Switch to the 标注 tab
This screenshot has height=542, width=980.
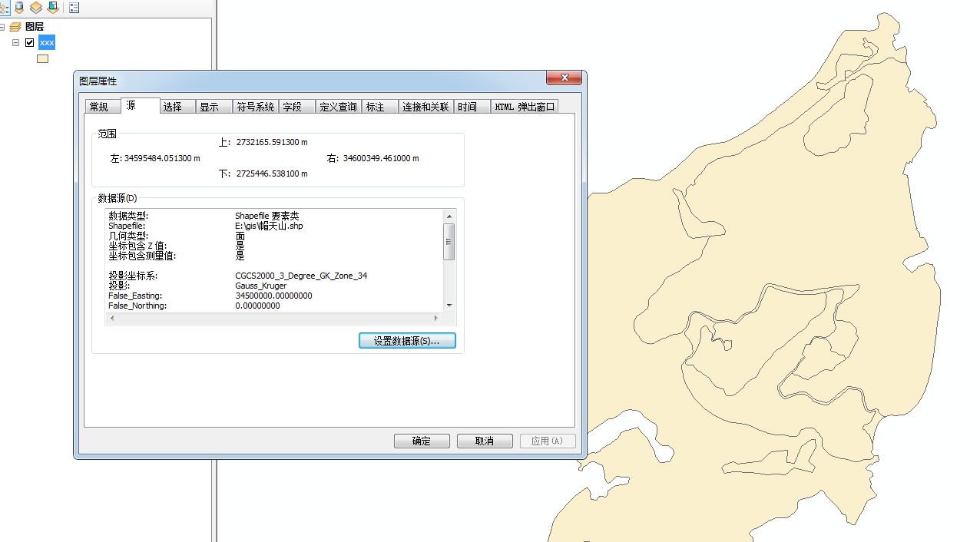tap(379, 107)
